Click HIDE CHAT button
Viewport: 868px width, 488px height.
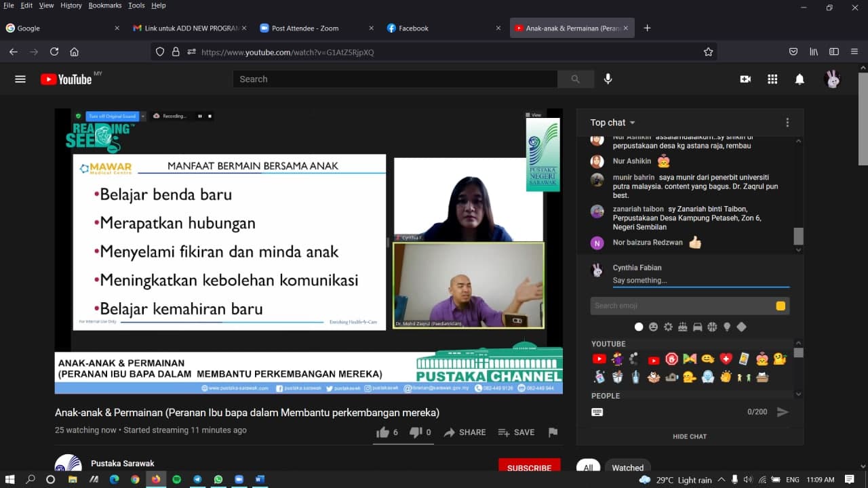click(690, 436)
